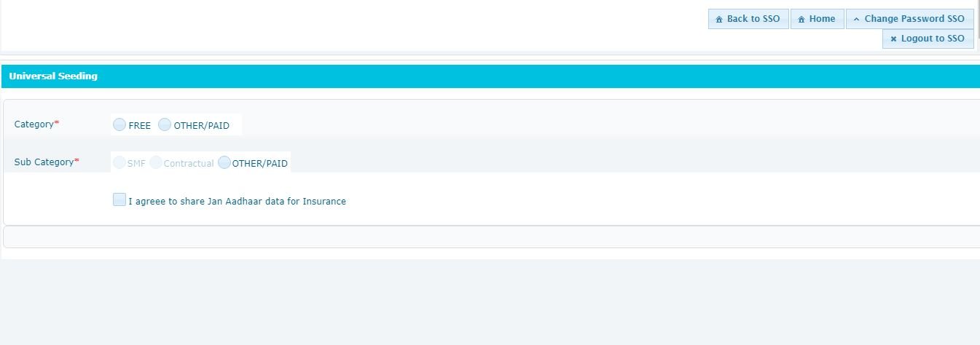This screenshot has height=345, width=980.
Task: Click the empty panel below the form
Action: point(490,237)
